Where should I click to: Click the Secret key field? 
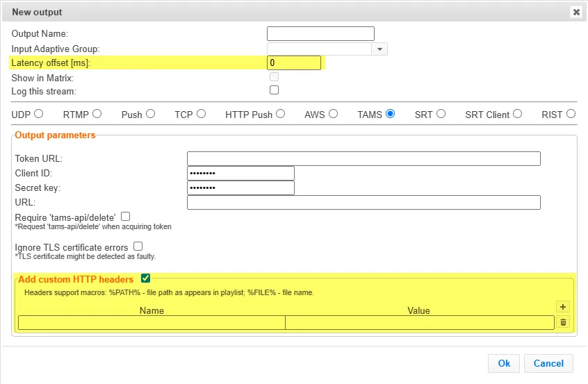[240, 187]
